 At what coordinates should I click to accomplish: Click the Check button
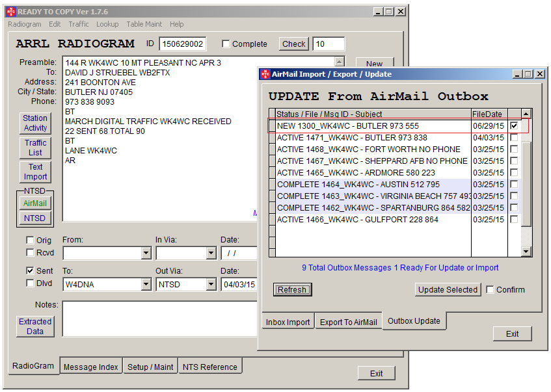coord(294,44)
